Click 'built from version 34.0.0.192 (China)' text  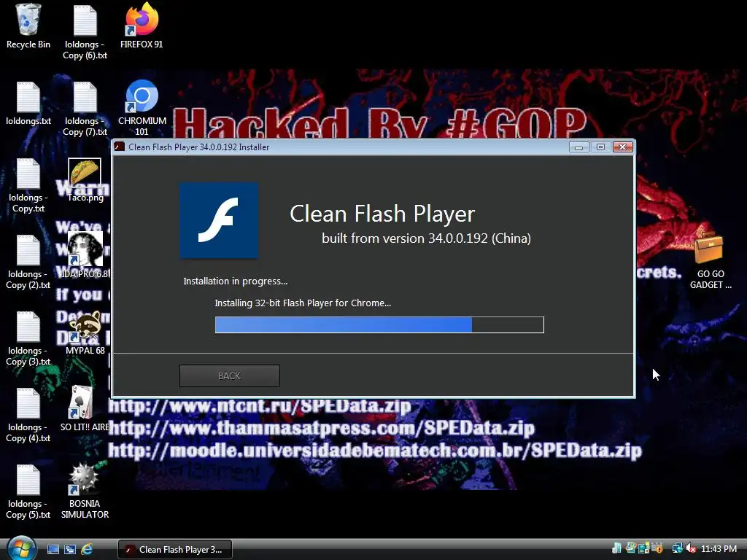(x=426, y=238)
